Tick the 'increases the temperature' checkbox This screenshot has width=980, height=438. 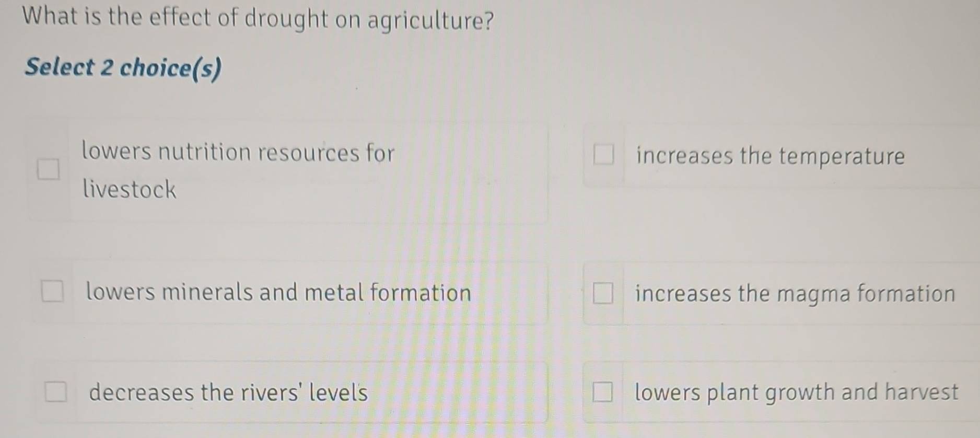(603, 155)
